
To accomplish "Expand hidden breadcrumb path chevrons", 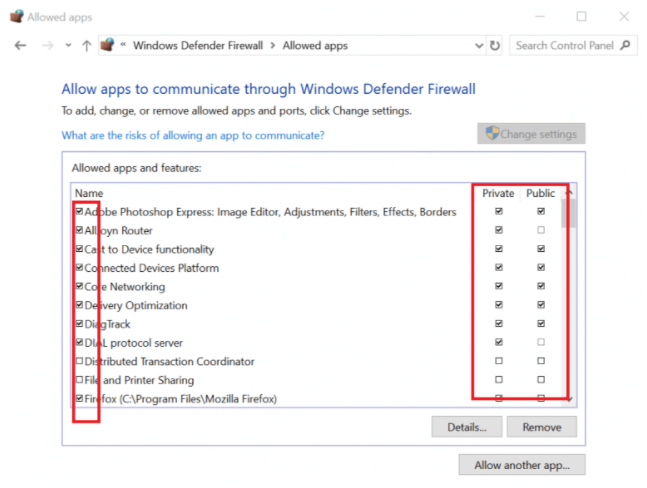I will (123, 45).
